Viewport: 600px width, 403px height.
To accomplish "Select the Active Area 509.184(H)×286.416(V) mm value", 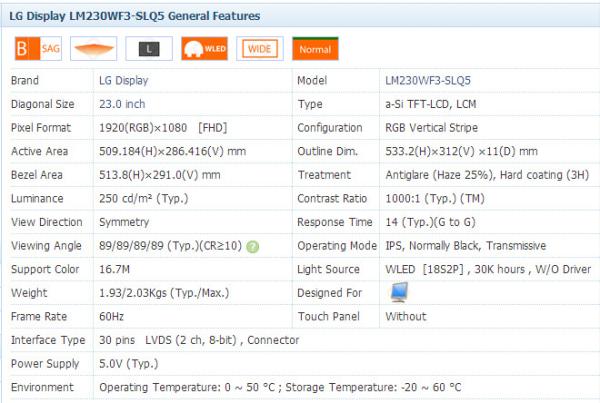I will [173, 152].
